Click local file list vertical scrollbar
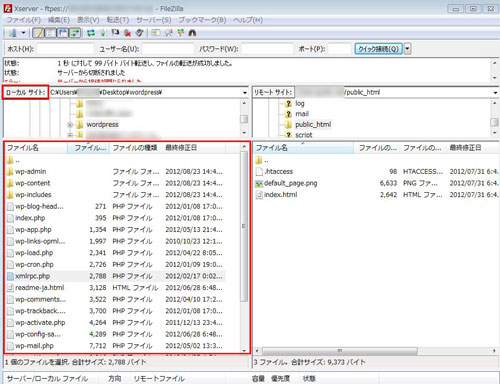 point(244,227)
